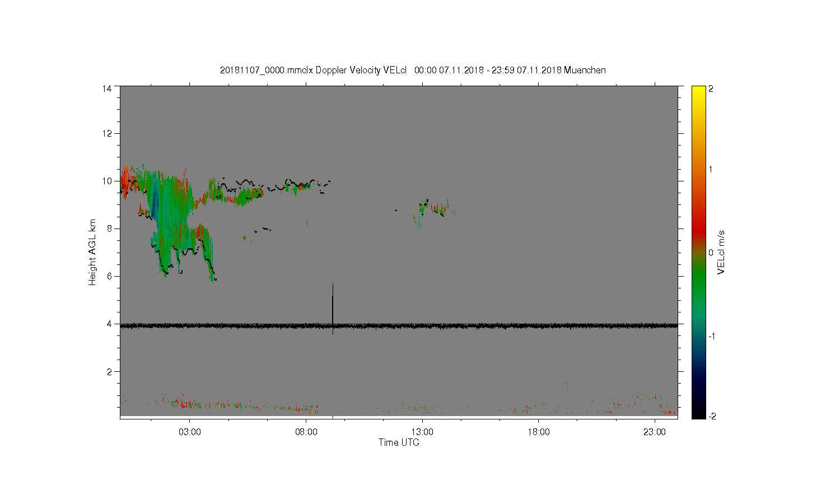840x504 pixels.
Task: Click the height tick label 14
Action: (x=106, y=88)
